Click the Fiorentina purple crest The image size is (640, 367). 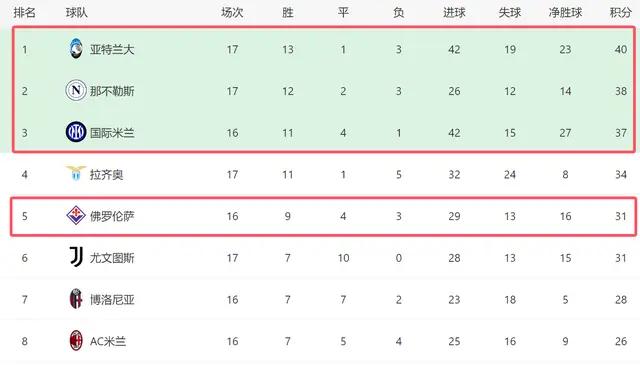[76, 215]
